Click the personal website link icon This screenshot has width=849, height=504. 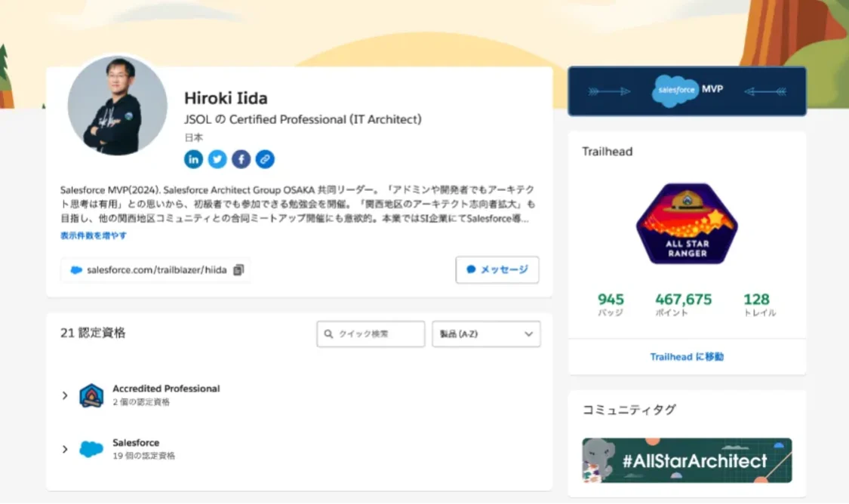click(x=264, y=159)
